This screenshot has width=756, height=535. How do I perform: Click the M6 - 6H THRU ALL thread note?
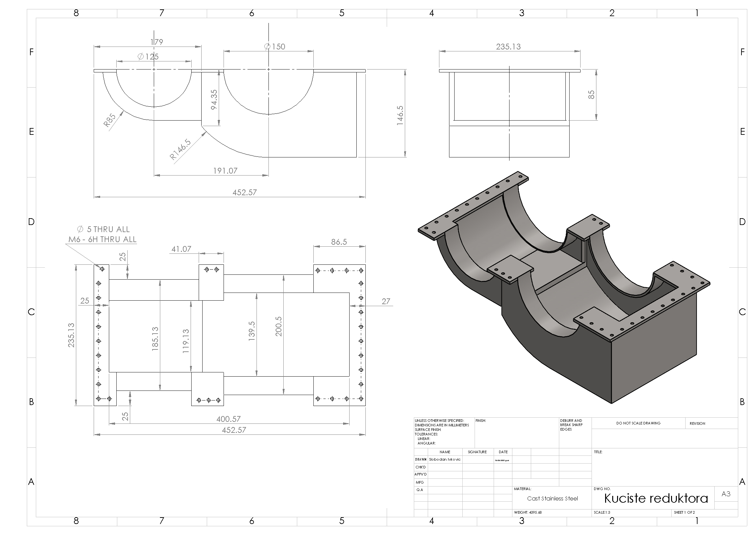pyautogui.click(x=102, y=240)
